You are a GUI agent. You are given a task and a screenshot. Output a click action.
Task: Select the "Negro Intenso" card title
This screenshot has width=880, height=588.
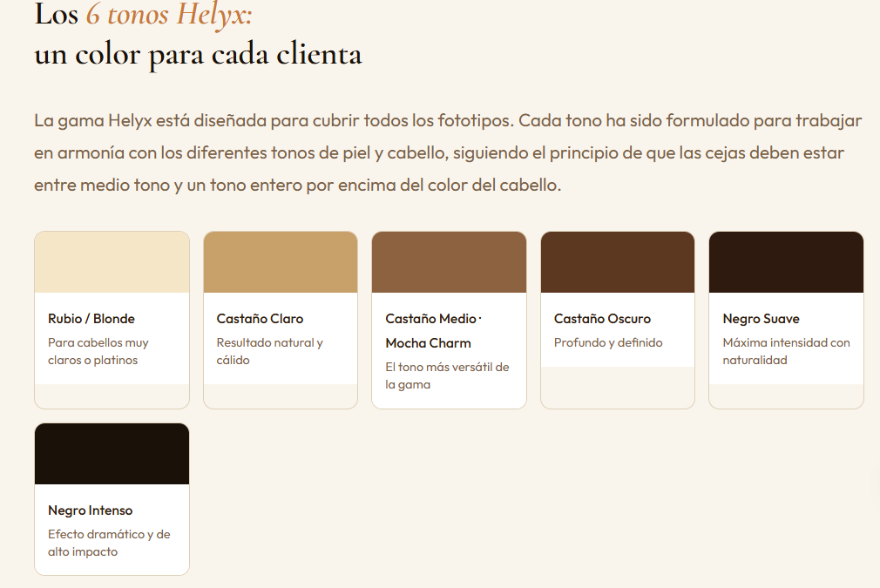tap(91, 510)
